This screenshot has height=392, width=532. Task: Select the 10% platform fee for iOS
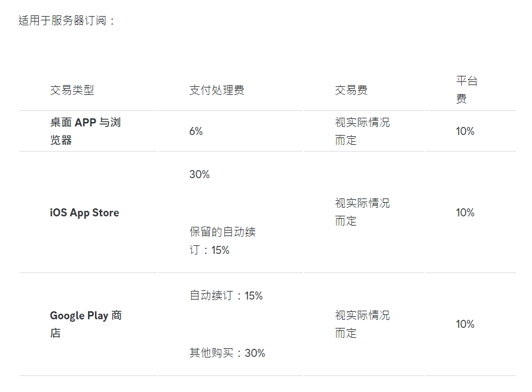(465, 213)
